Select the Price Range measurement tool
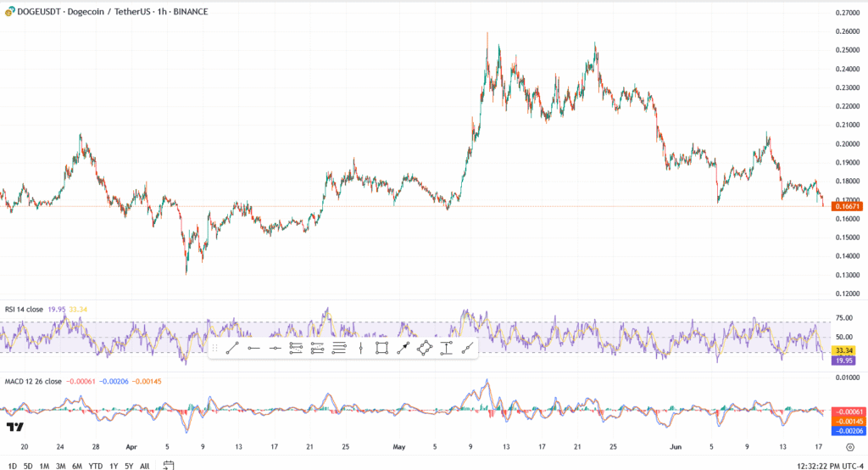868x470 pixels. click(x=446, y=348)
